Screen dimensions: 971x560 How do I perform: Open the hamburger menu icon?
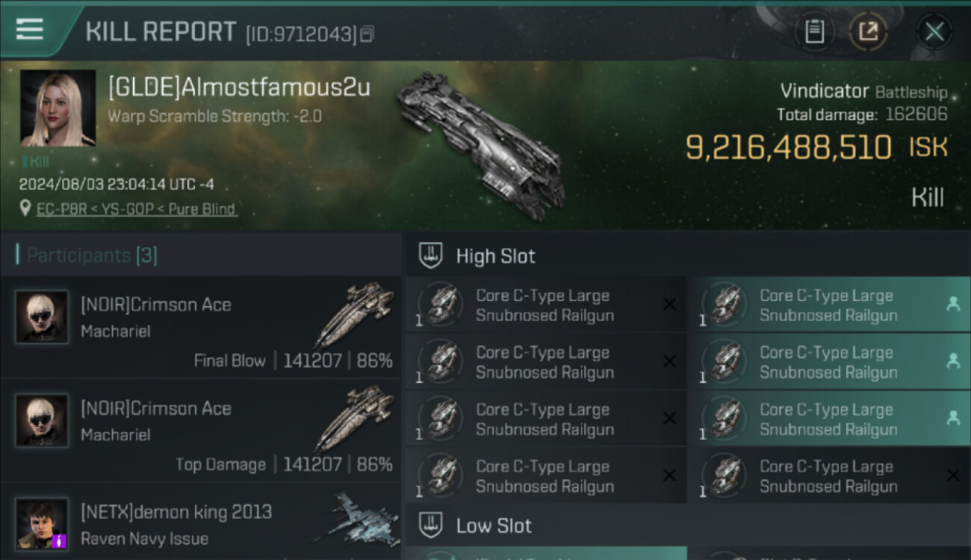pos(29,30)
